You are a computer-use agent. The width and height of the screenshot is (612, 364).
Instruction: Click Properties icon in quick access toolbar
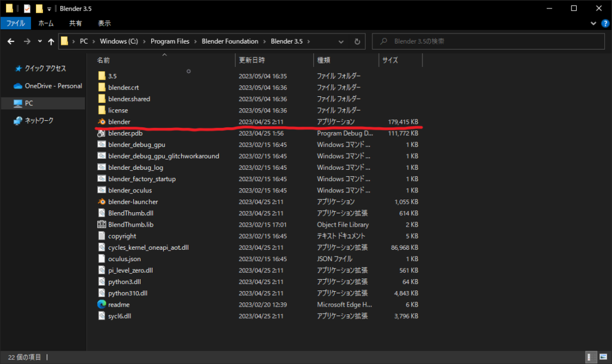27,8
